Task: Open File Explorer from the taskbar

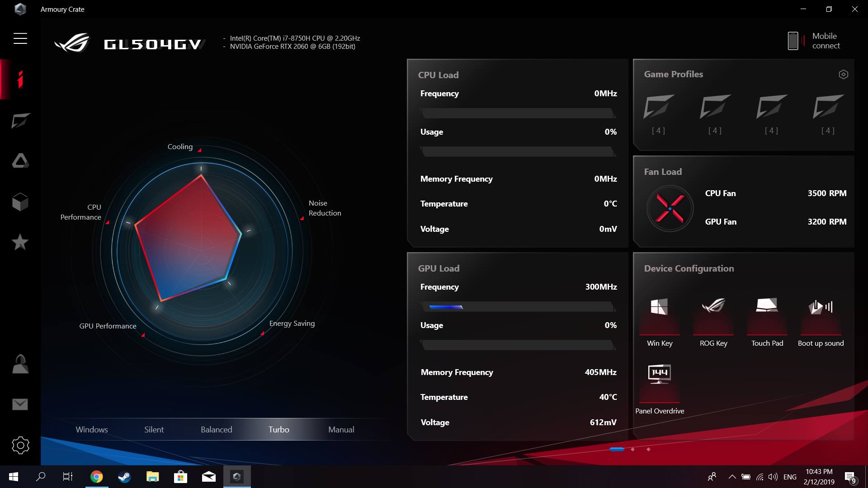Action: [153, 477]
